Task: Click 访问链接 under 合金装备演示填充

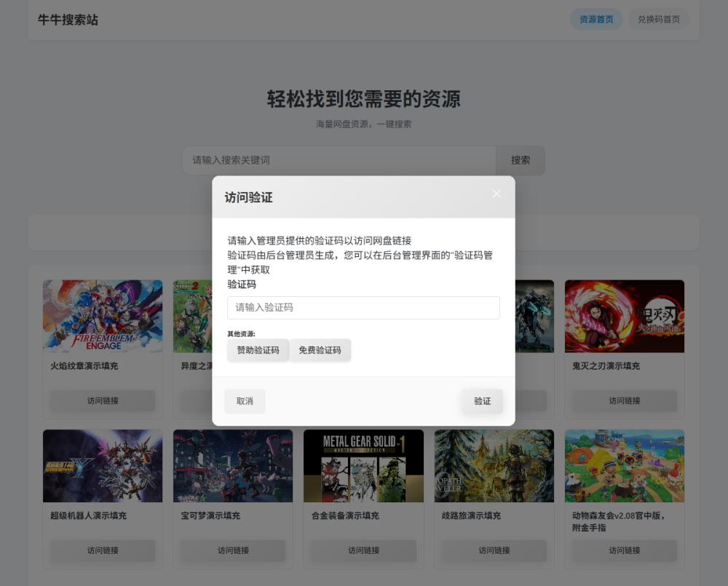Action: point(363,550)
